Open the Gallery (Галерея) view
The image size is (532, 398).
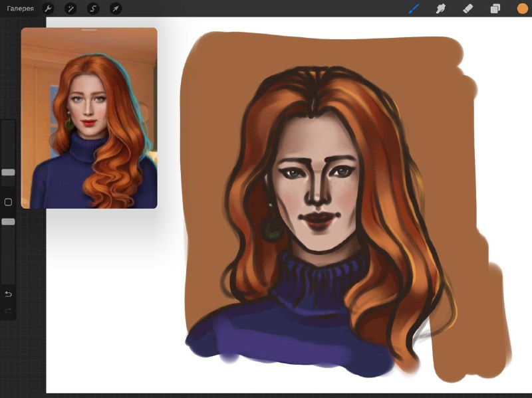(x=21, y=9)
